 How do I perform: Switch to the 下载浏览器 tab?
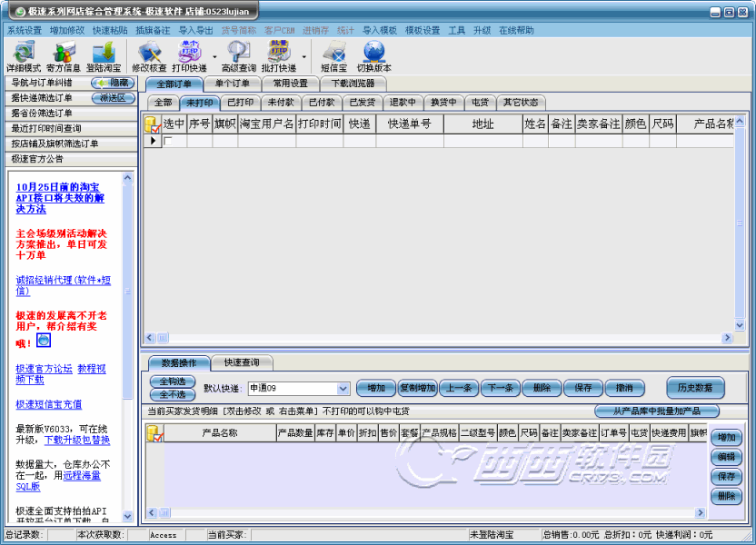[x=353, y=84]
